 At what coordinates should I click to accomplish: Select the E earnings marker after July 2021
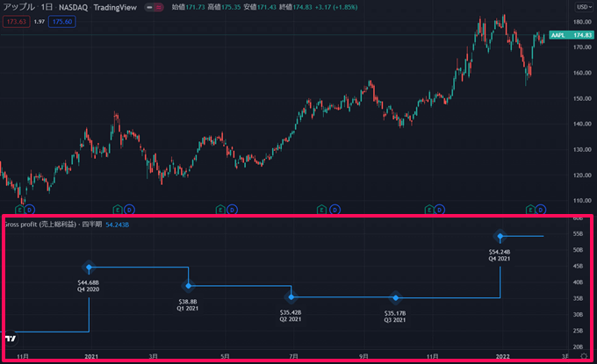[321, 210]
